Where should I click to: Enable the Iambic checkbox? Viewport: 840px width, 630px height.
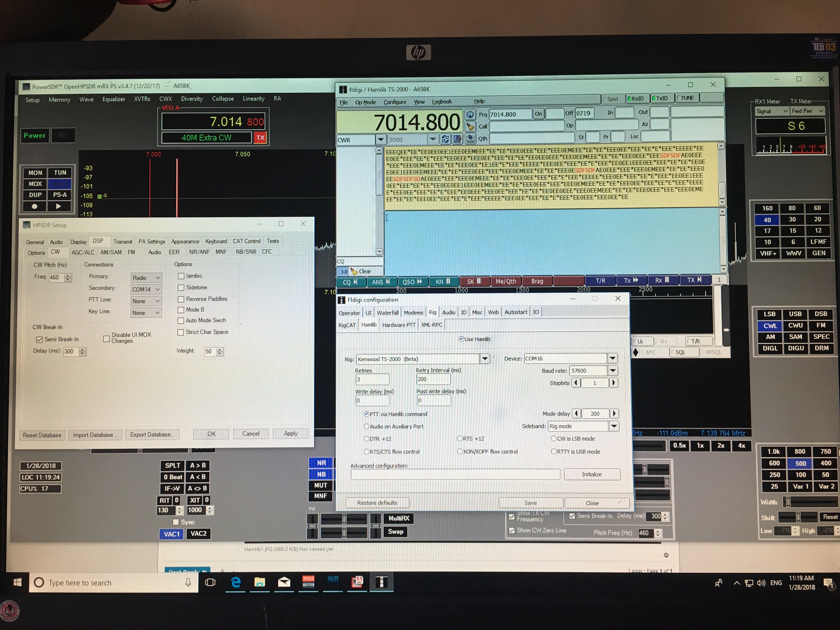tap(181, 276)
